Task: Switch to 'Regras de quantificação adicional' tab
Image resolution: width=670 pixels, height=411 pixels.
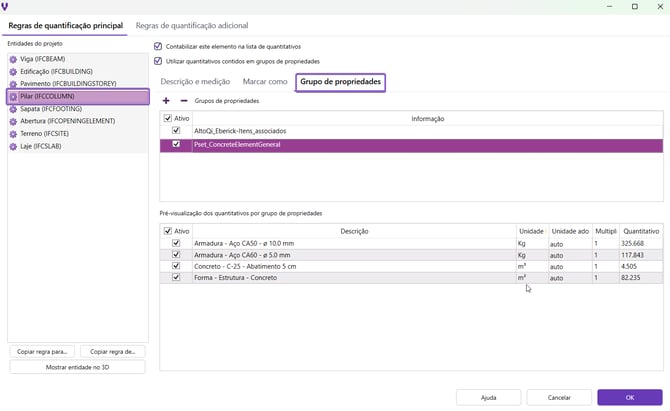Action: 192,26
